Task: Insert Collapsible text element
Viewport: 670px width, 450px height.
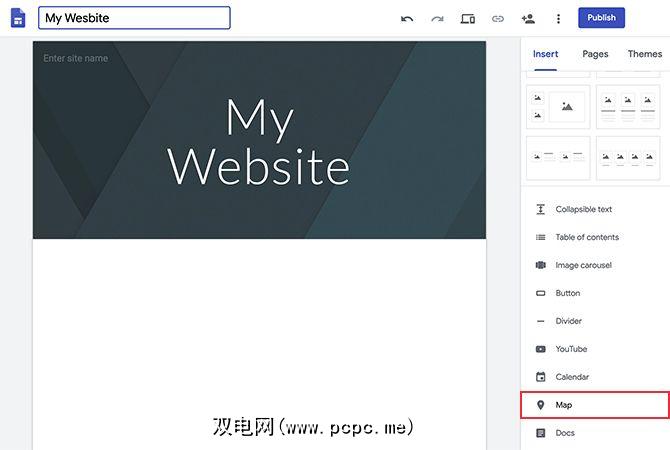Action: (595, 209)
